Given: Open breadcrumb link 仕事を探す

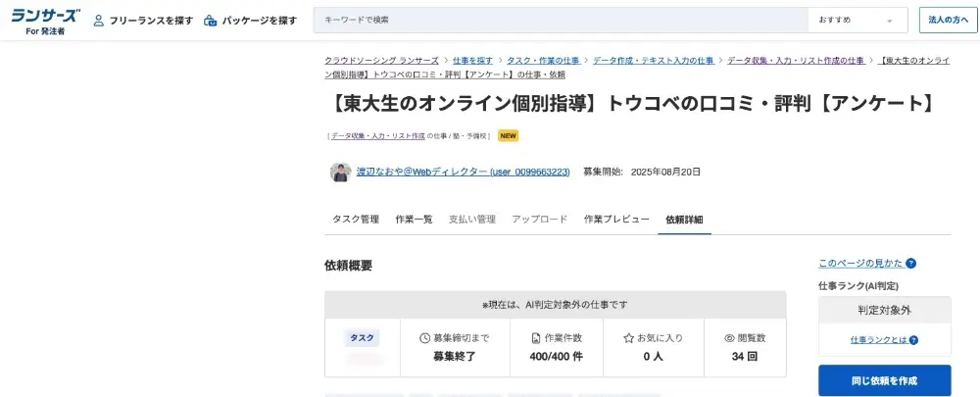Looking at the screenshot, I should pos(472,61).
